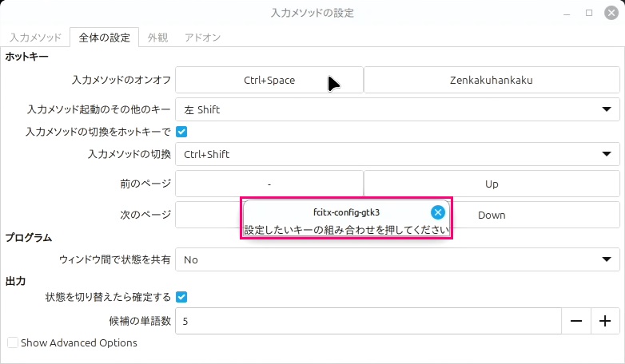
Task: Expand the Ctrl+Shift input method switch dropdown
Action: point(396,154)
